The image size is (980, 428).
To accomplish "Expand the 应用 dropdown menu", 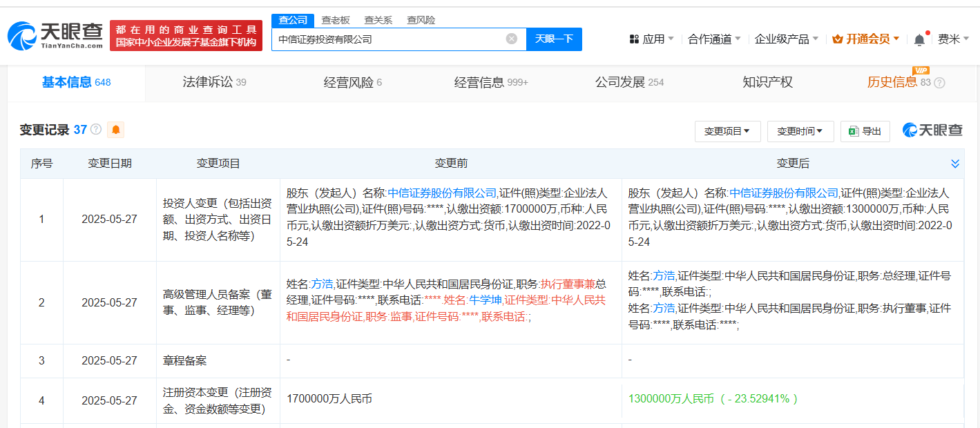I will (x=652, y=39).
